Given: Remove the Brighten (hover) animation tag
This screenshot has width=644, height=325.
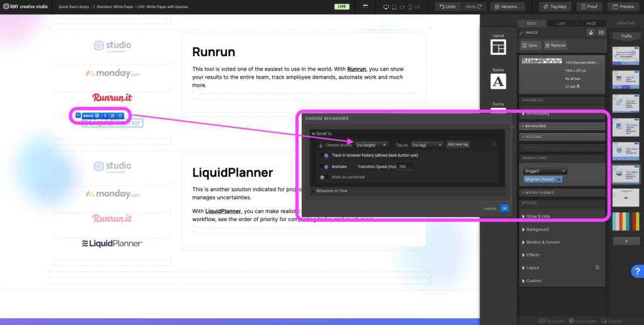Looking at the screenshot, I should [558, 180].
